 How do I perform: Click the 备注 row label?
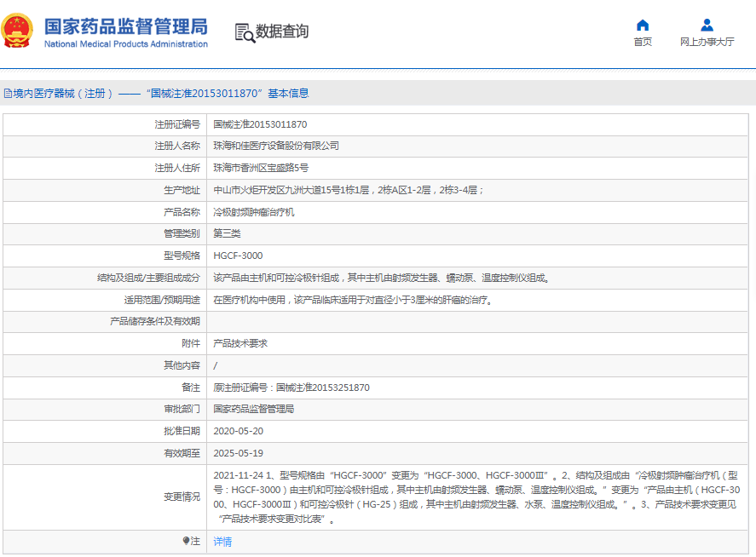(190, 388)
